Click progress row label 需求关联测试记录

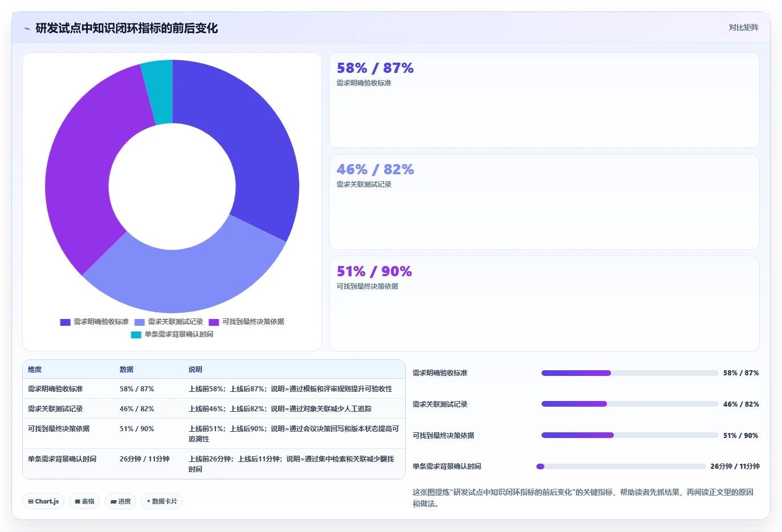(440, 404)
